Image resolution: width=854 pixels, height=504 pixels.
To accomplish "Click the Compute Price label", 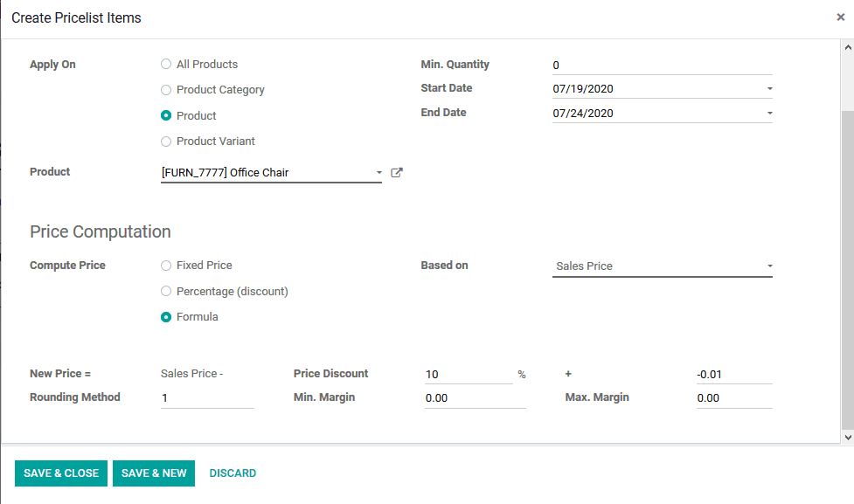I will click(67, 266).
